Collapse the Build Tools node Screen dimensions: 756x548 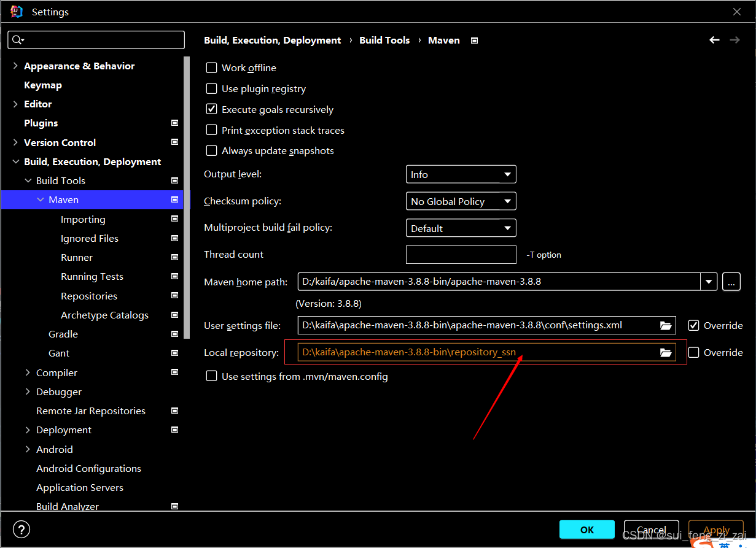[28, 180]
